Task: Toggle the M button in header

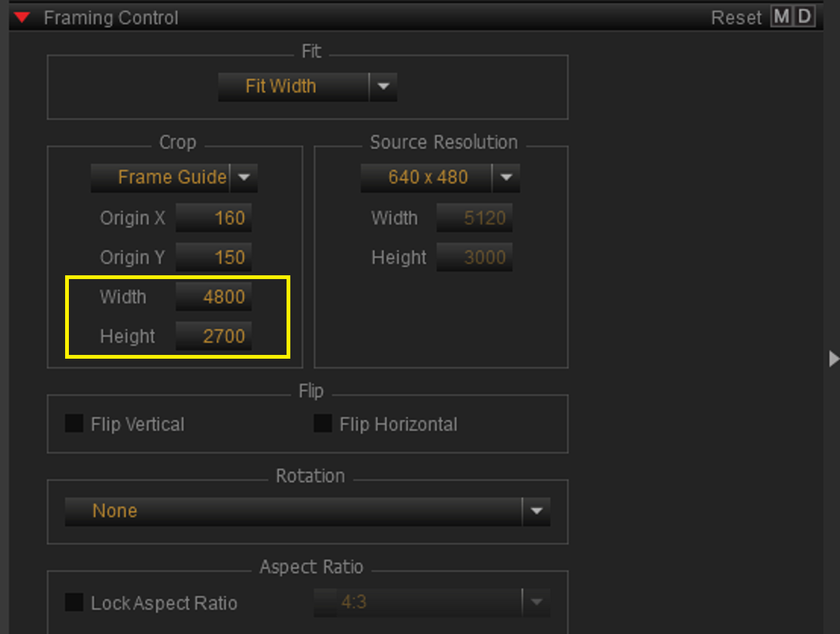Action: (781, 17)
